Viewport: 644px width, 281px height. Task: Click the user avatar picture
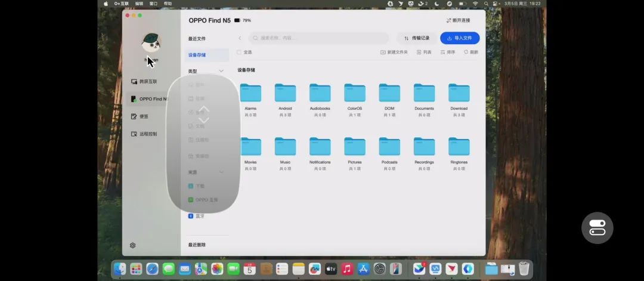(x=151, y=43)
